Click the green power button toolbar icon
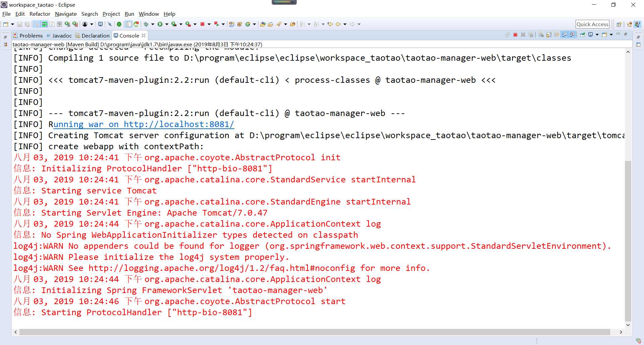The height and width of the screenshot is (345, 644). (x=119, y=24)
